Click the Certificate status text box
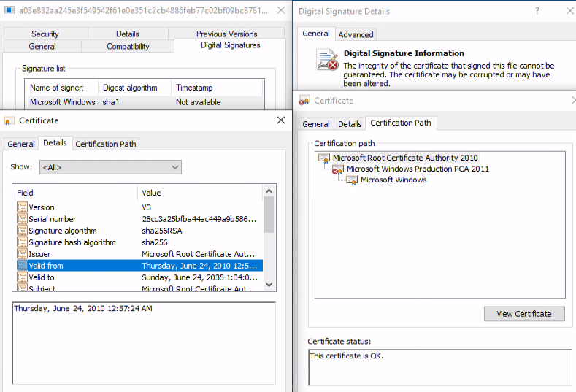Image resolution: width=576 pixels, height=392 pixels. click(x=440, y=367)
